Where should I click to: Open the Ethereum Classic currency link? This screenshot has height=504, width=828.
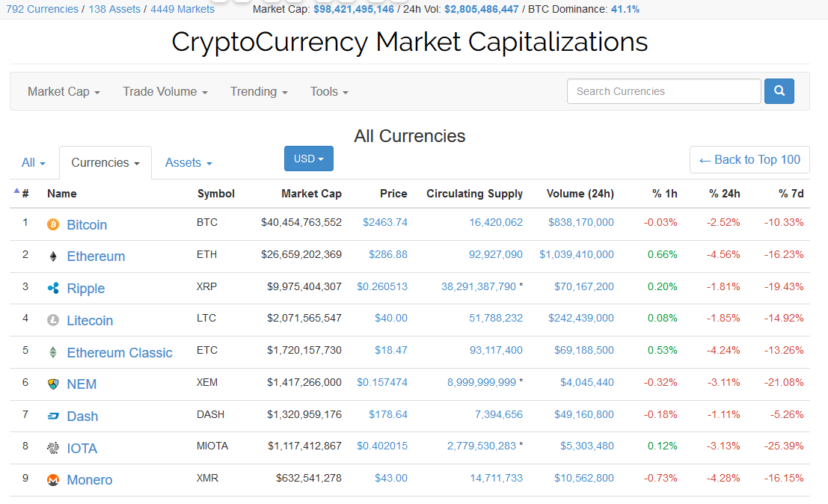[120, 352]
